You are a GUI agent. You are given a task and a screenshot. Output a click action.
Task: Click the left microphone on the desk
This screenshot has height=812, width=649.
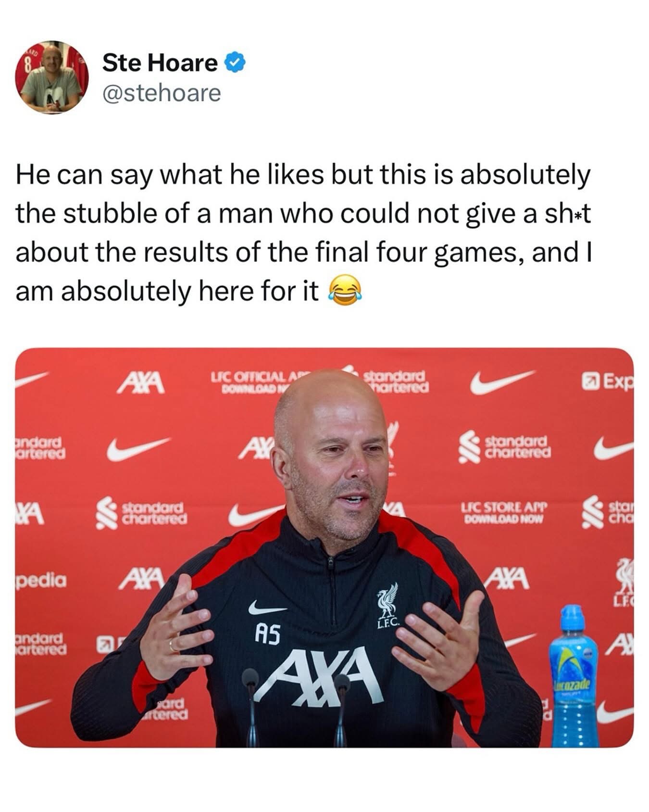(x=251, y=707)
